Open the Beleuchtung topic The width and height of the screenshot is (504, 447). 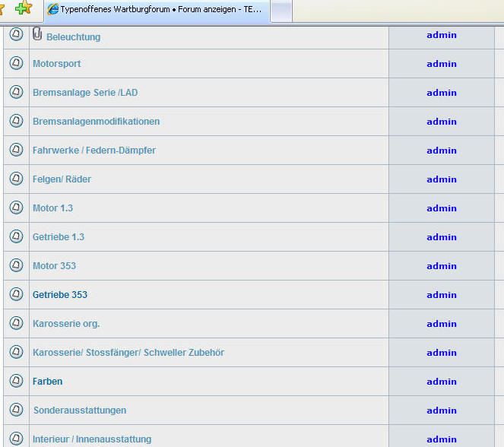click(x=73, y=37)
